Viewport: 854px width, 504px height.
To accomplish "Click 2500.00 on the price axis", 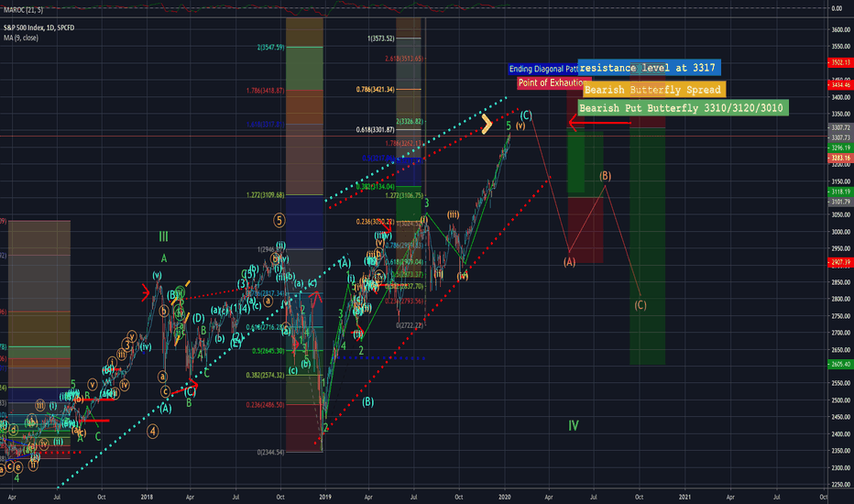I will coord(841,400).
